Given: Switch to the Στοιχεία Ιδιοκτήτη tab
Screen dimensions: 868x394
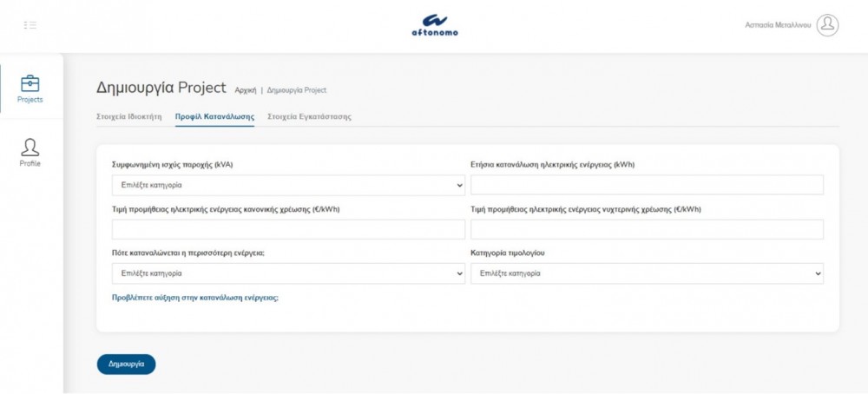Looking at the screenshot, I should 128,116.
